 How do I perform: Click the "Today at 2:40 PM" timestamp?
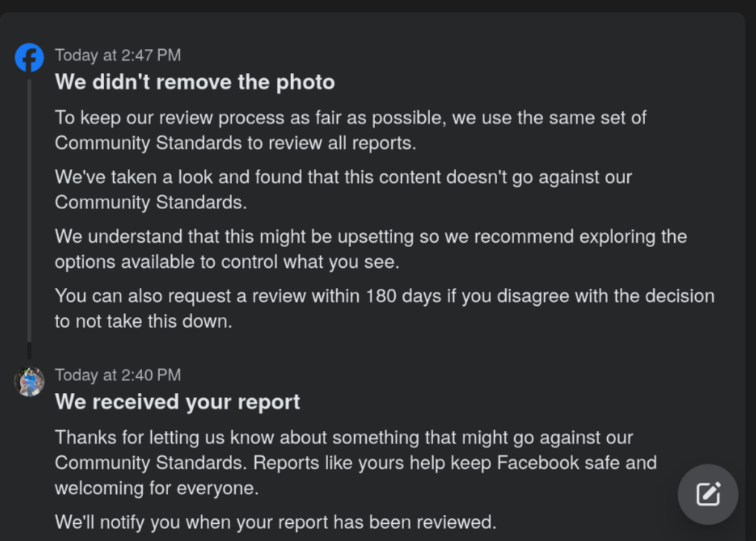pyautogui.click(x=118, y=375)
